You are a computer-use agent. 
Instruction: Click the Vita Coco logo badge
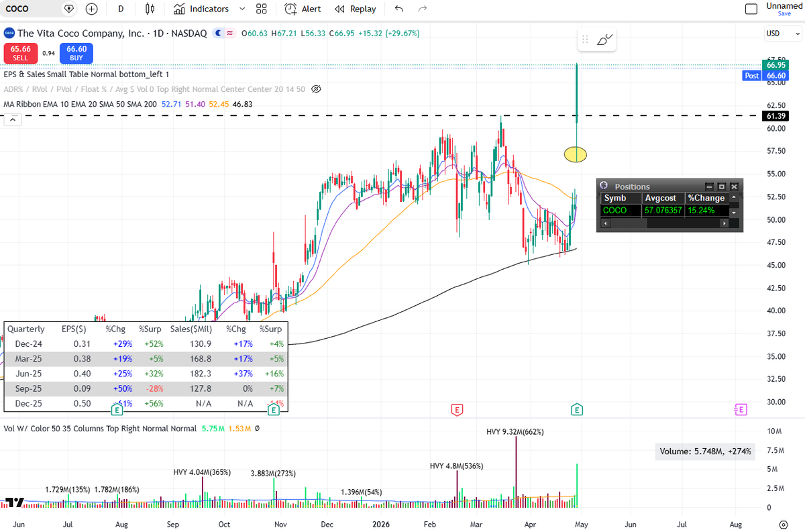9,33
